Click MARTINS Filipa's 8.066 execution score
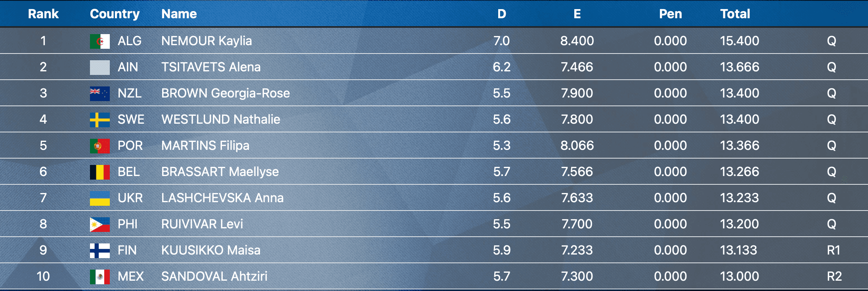The image size is (868, 291). point(577,145)
